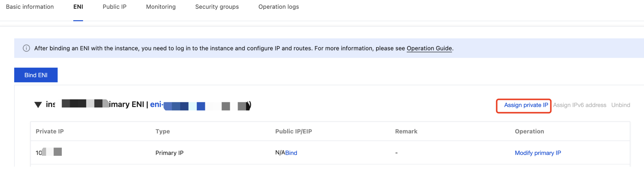The image size is (644, 171).
Task: Open the Basic information tab
Action: tap(30, 7)
